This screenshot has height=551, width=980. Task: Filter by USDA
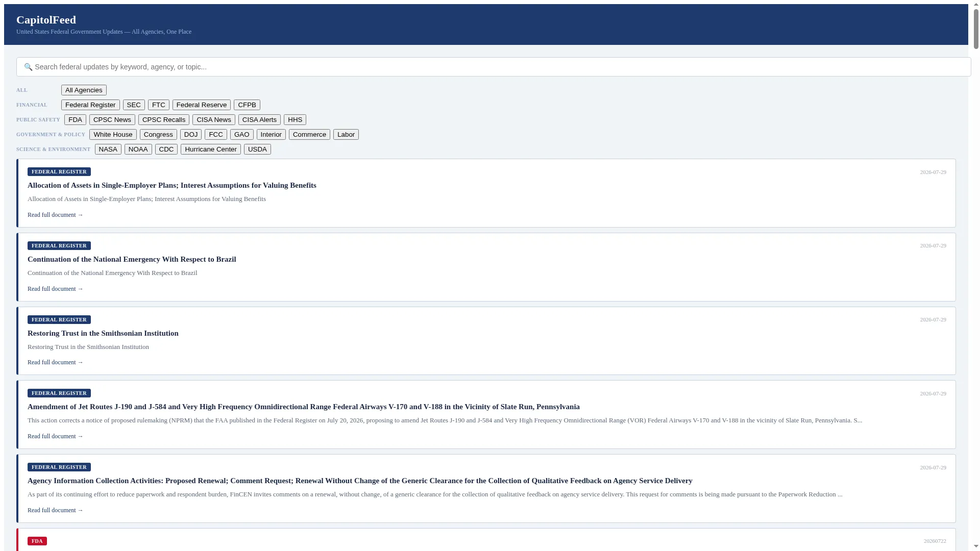coord(257,149)
